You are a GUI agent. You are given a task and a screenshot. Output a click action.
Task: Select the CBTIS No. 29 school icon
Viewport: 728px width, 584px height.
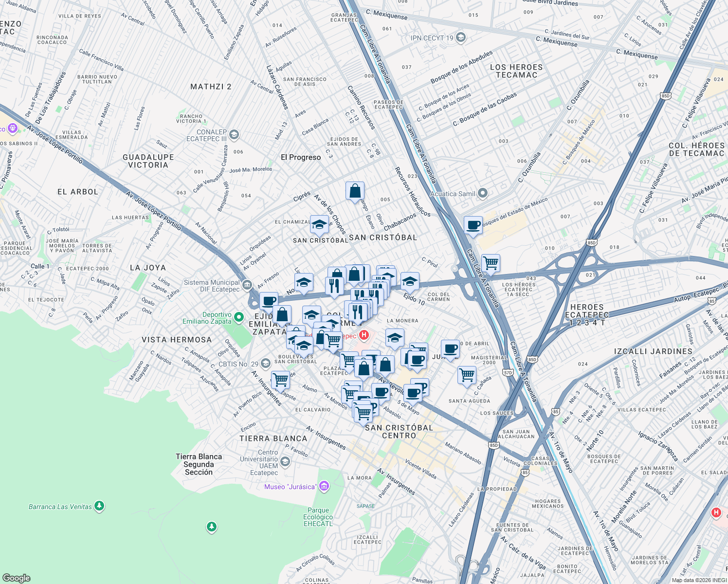(265, 363)
